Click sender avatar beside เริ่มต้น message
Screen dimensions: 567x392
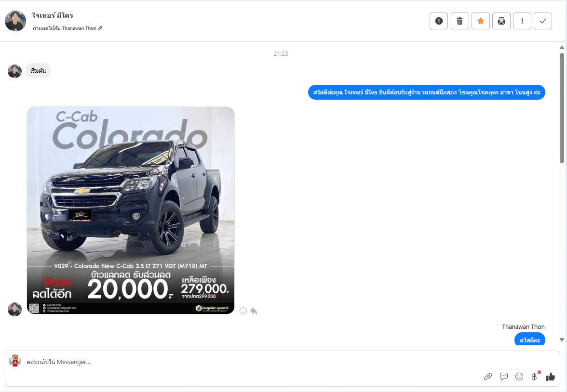pyautogui.click(x=15, y=71)
